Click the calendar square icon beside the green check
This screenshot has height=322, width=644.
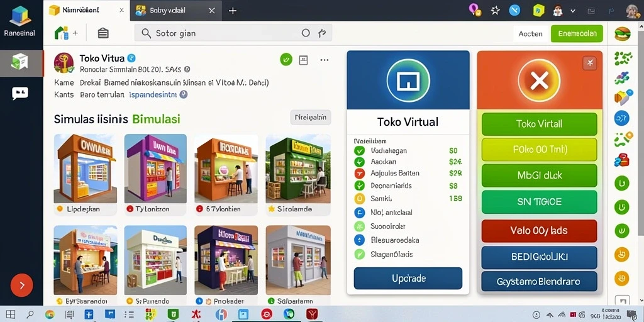tap(304, 60)
